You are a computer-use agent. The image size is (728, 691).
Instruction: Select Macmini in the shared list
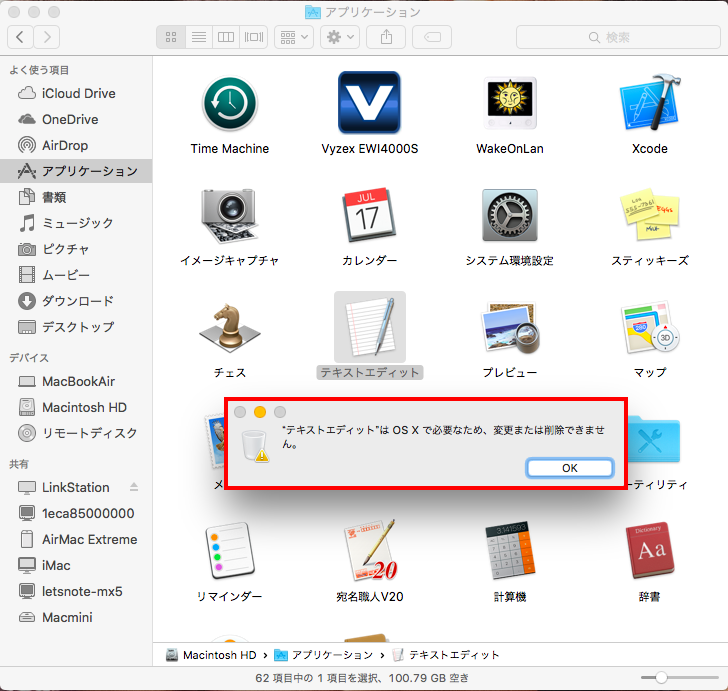[76, 617]
